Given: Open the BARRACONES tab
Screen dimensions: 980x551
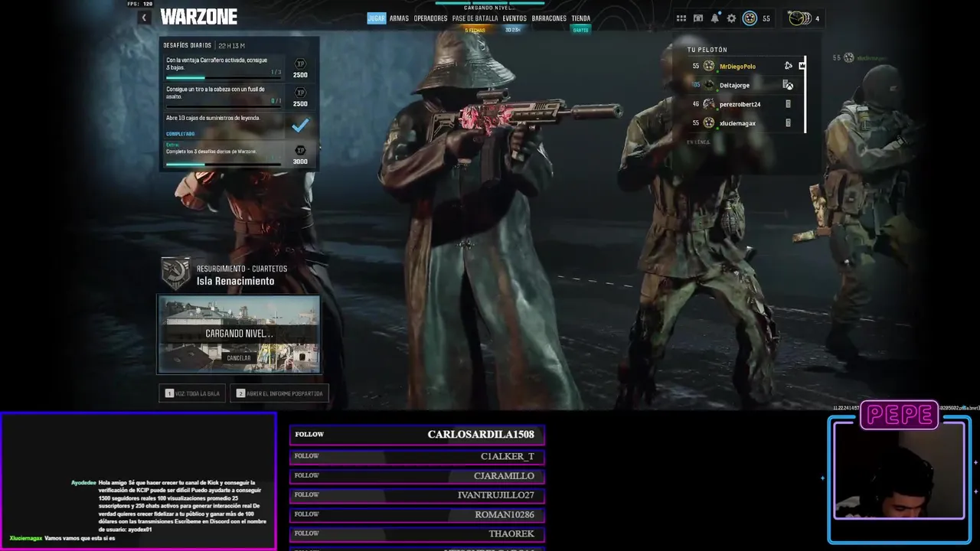Looking at the screenshot, I should 549,18.
